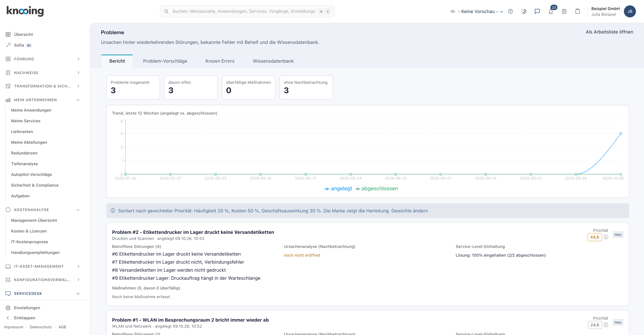This screenshot has height=335, width=644.
Task: Click the Einklappen sidebar button
Action: click(24, 318)
